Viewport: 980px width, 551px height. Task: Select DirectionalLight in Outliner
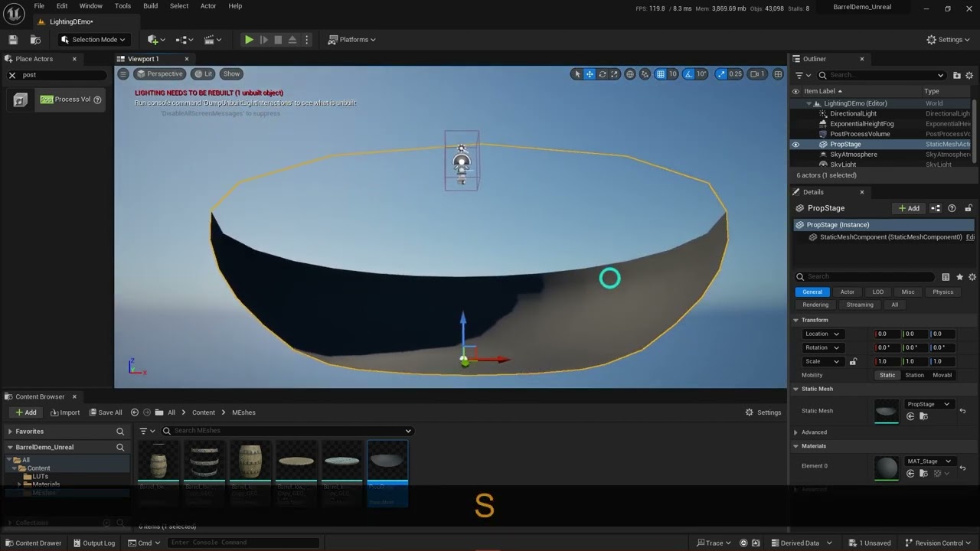[853, 113]
